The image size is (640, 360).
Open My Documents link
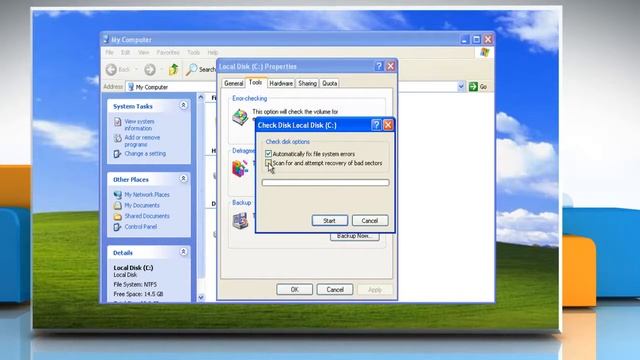pos(142,205)
